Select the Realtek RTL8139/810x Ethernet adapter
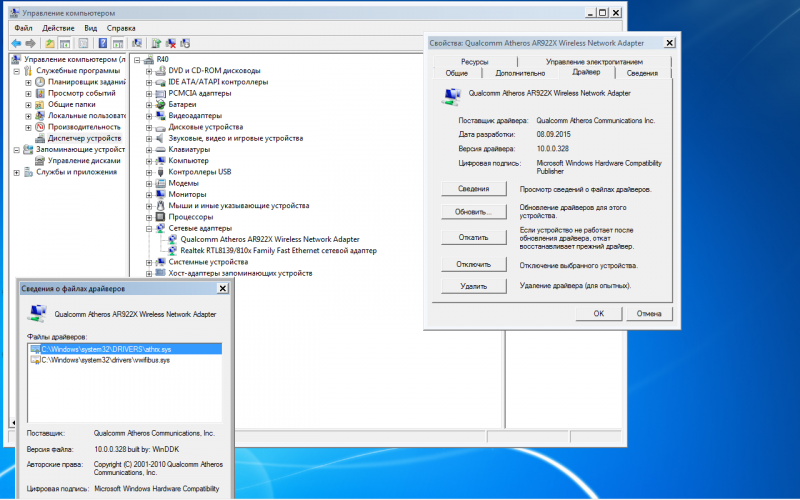 277,251
